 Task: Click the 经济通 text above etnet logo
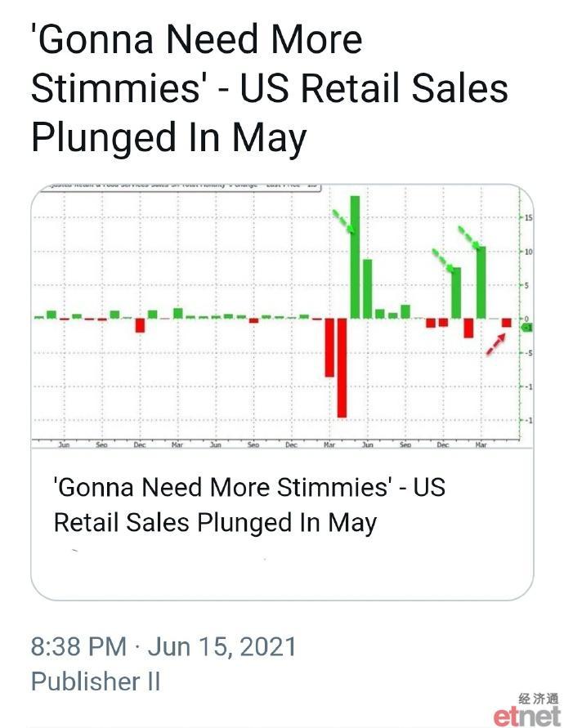point(539,699)
